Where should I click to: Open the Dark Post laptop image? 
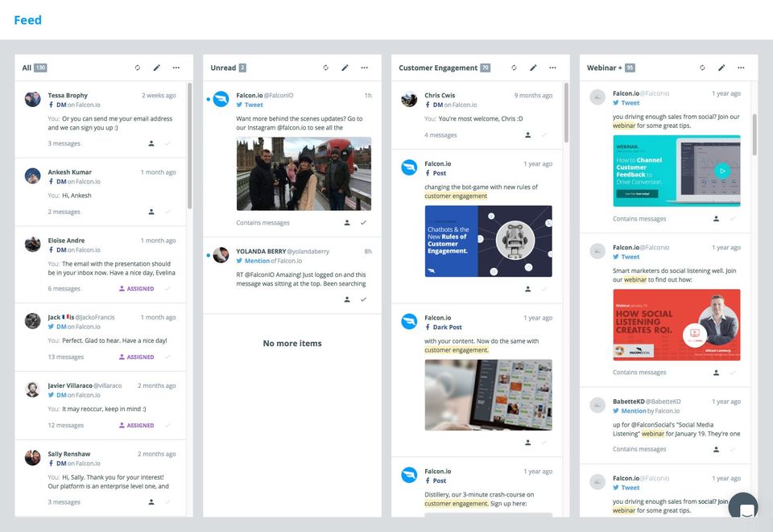pyautogui.click(x=488, y=395)
